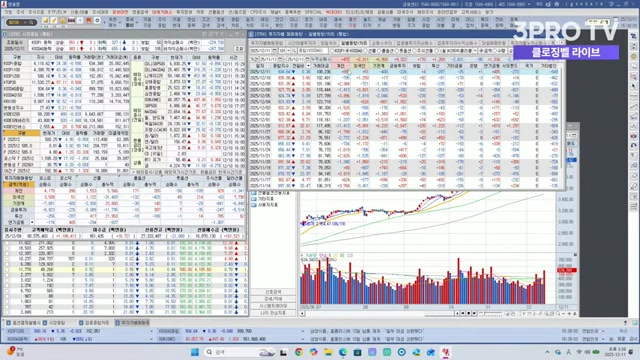
Task: Open the ETF/ELW menu
Action: 57,12
